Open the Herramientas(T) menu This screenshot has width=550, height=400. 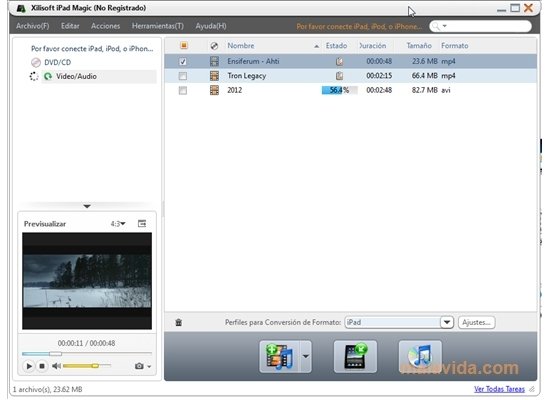(x=157, y=26)
